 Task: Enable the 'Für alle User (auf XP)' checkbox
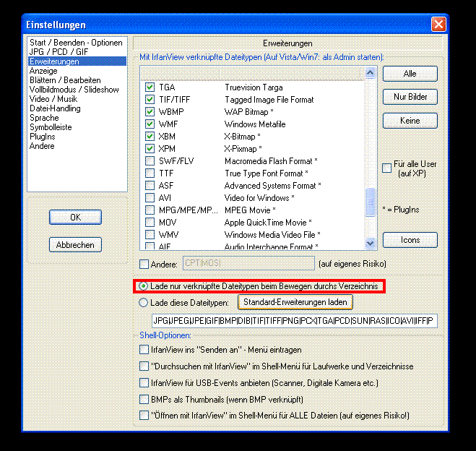click(386, 168)
